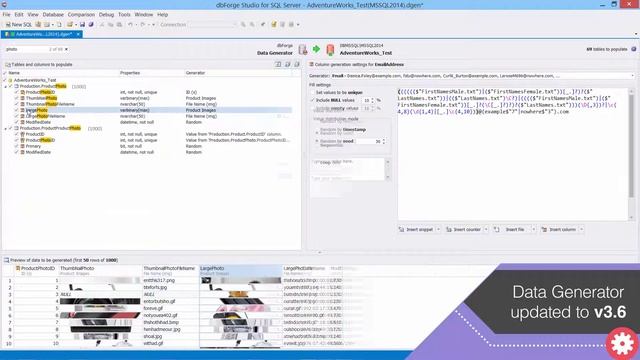Open the View menu

(x=33, y=15)
